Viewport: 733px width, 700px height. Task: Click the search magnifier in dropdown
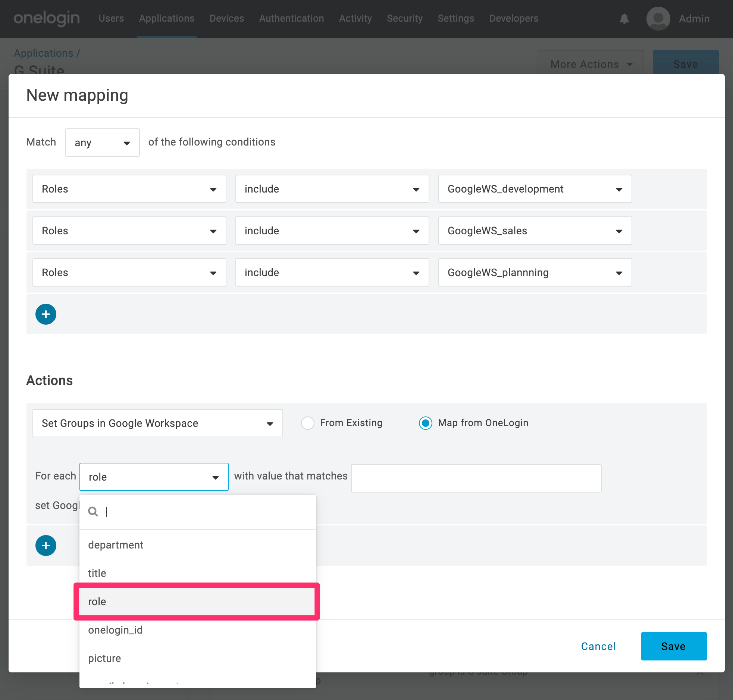(x=93, y=512)
